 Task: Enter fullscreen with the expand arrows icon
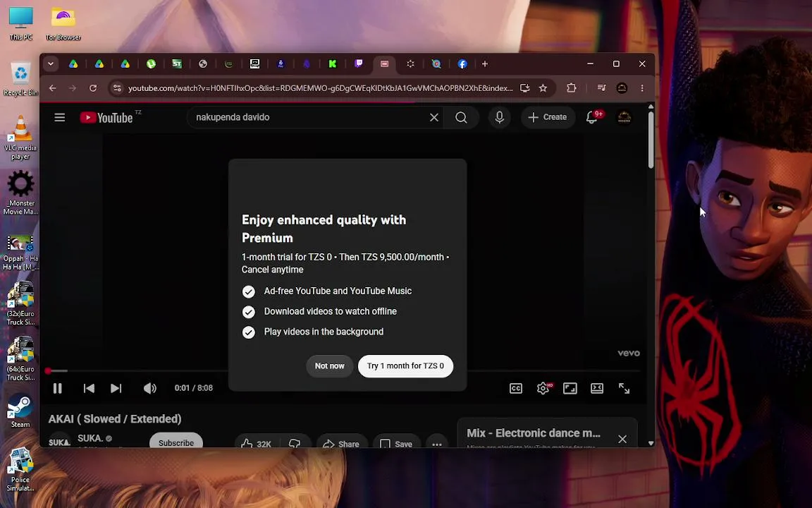[624, 388]
